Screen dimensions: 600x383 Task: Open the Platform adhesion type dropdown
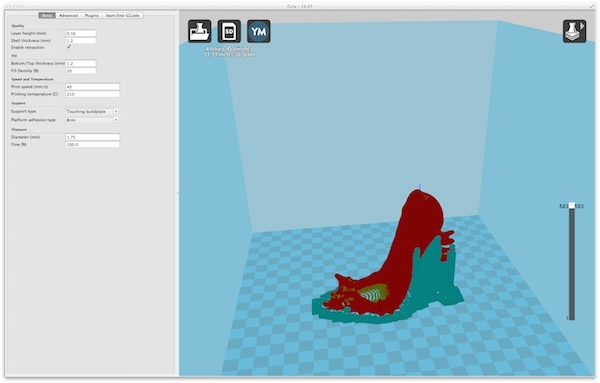(92, 120)
